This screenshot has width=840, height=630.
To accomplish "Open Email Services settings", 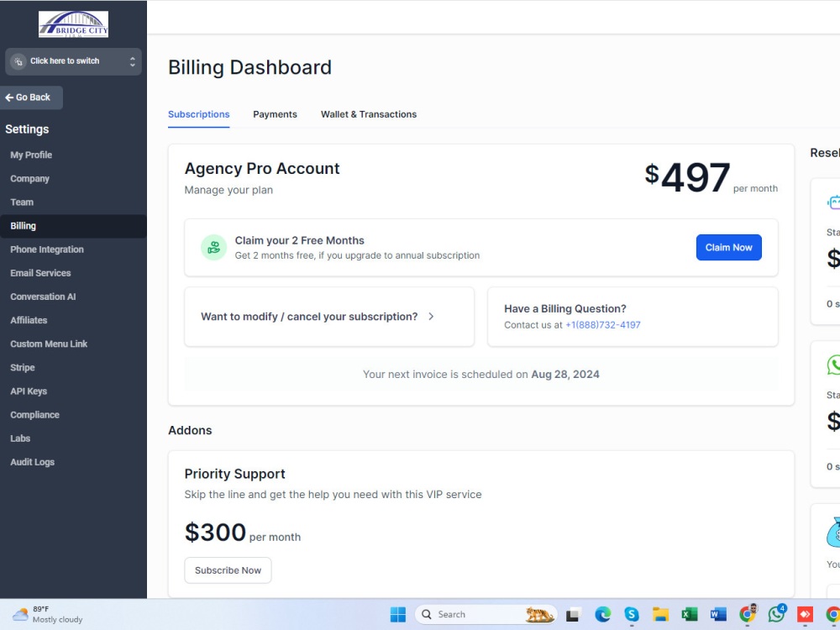I will pyautogui.click(x=40, y=273).
